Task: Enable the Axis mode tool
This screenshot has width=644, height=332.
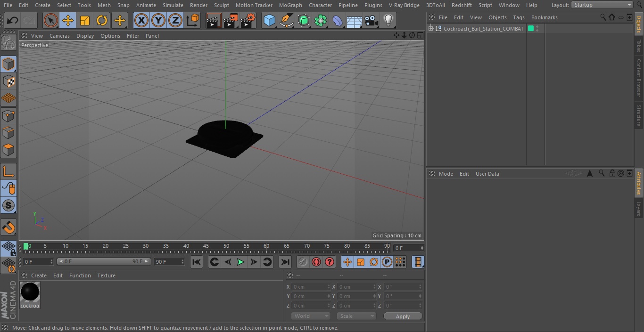Action: point(8,172)
